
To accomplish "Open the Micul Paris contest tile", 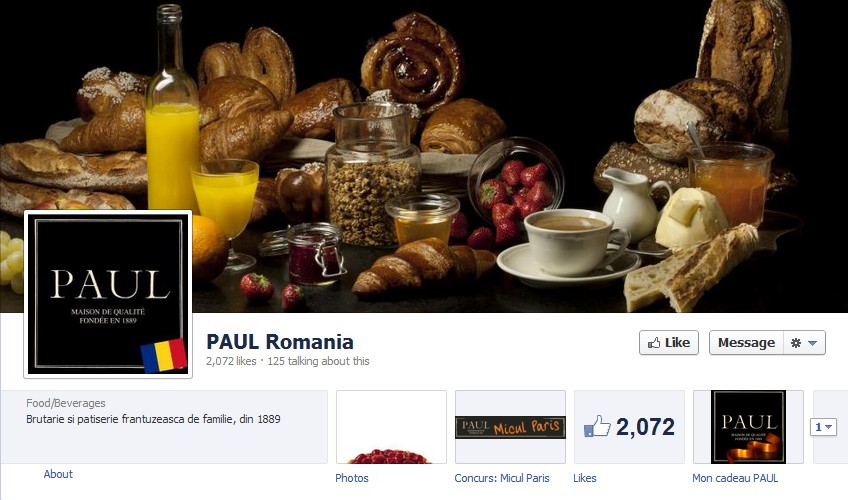I will 510,427.
